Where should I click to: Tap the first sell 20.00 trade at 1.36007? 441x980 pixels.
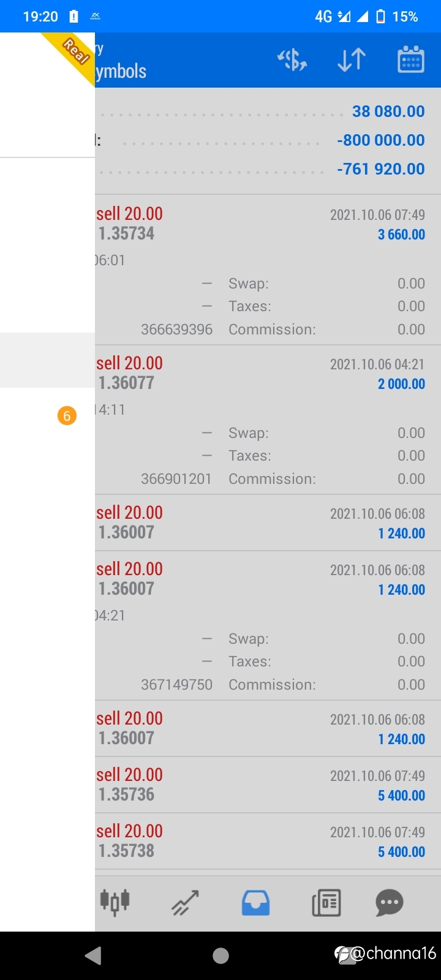(x=268, y=522)
